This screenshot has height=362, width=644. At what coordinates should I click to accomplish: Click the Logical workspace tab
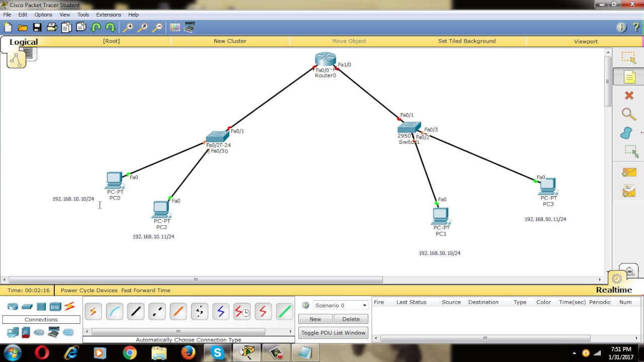[23, 42]
